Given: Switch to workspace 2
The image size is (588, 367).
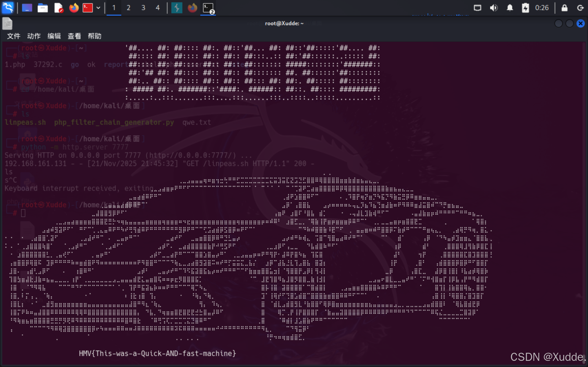Looking at the screenshot, I should [129, 8].
